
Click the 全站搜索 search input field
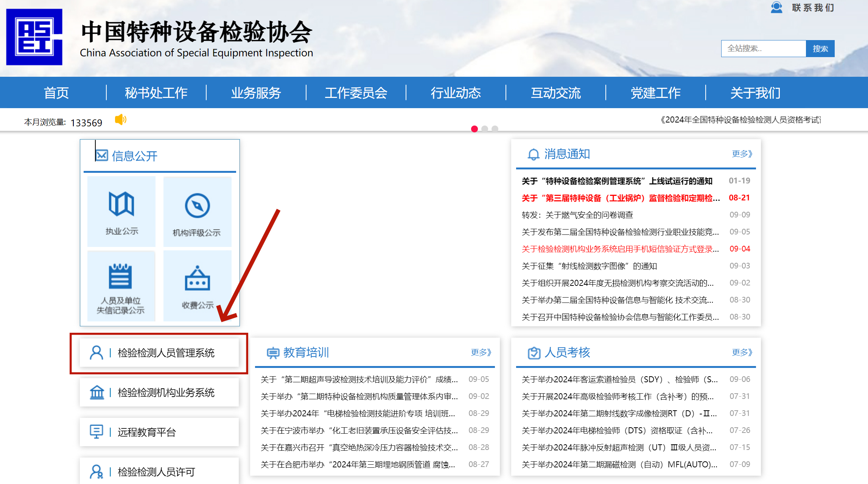[764, 48]
